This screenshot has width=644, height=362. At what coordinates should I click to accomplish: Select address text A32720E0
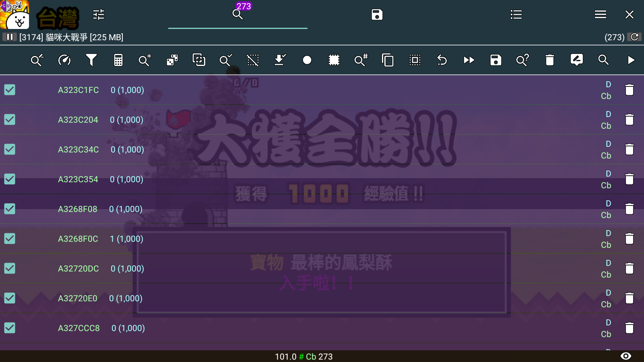coord(78,298)
